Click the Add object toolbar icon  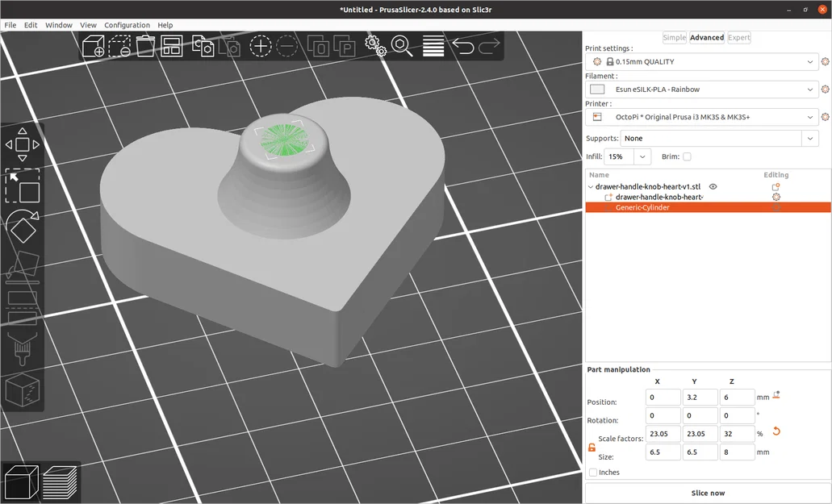pos(94,46)
